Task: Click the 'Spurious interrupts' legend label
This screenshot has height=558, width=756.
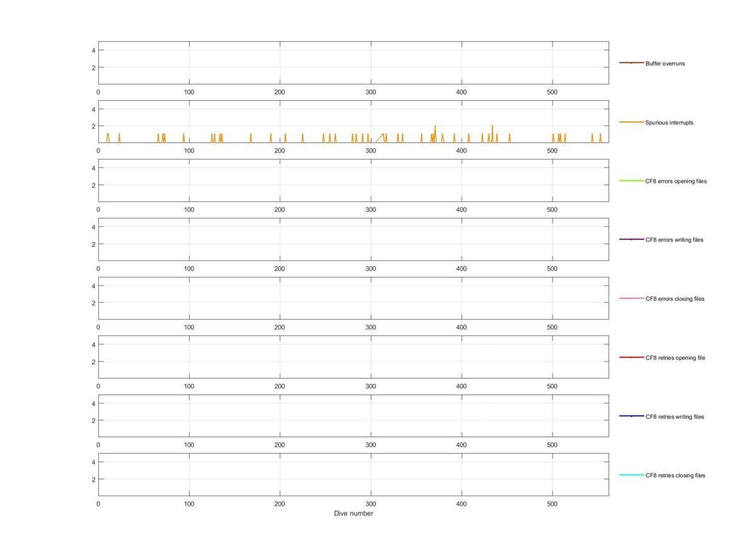Action: click(x=669, y=122)
